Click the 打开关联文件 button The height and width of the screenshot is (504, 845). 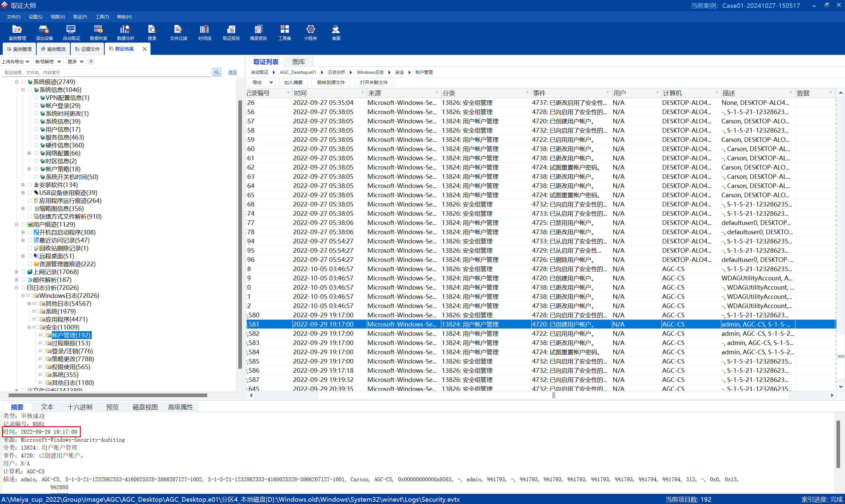pos(374,82)
